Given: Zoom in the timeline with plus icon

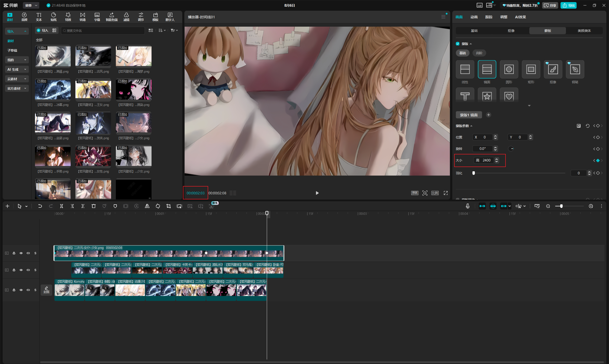Looking at the screenshot, I should 591,206.
